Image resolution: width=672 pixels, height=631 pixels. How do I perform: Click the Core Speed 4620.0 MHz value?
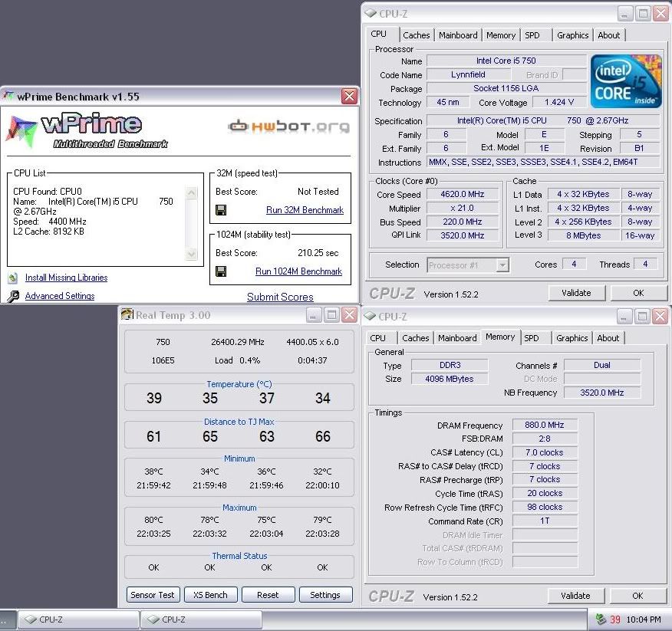pyautogui.click(x=462, y=194)
